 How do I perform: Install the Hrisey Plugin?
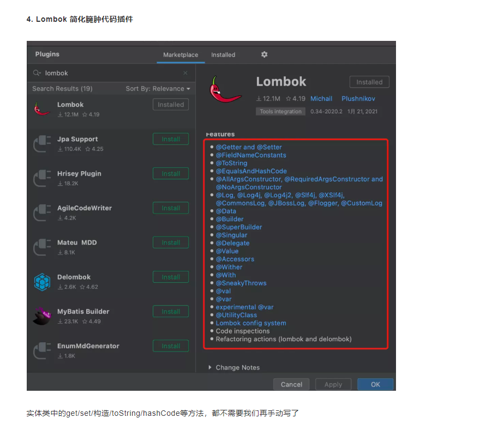coord(171,173)
